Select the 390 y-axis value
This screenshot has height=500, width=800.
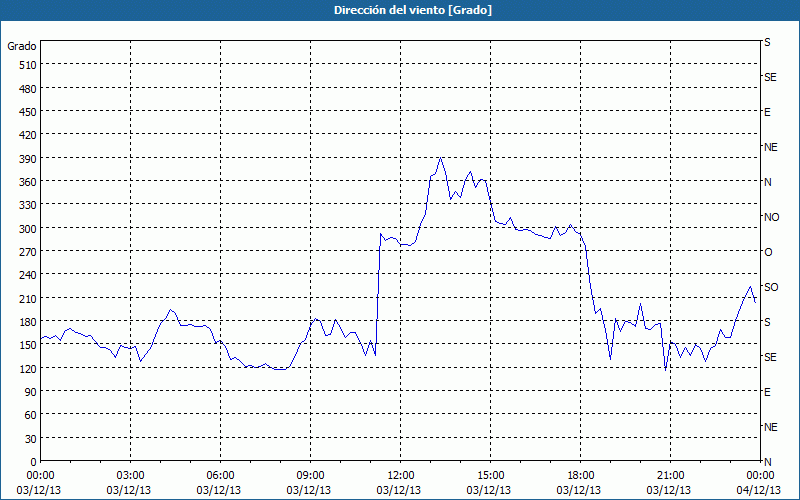coord(29,159)
